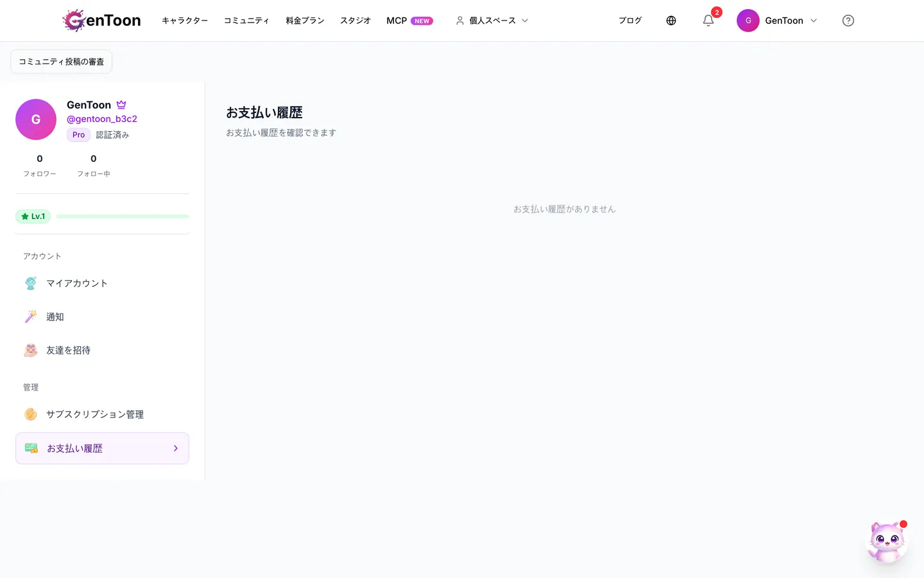Open the language globe icon
Image resolution: width=924 pixels, height=578 pixels.
tap(671, 21)
